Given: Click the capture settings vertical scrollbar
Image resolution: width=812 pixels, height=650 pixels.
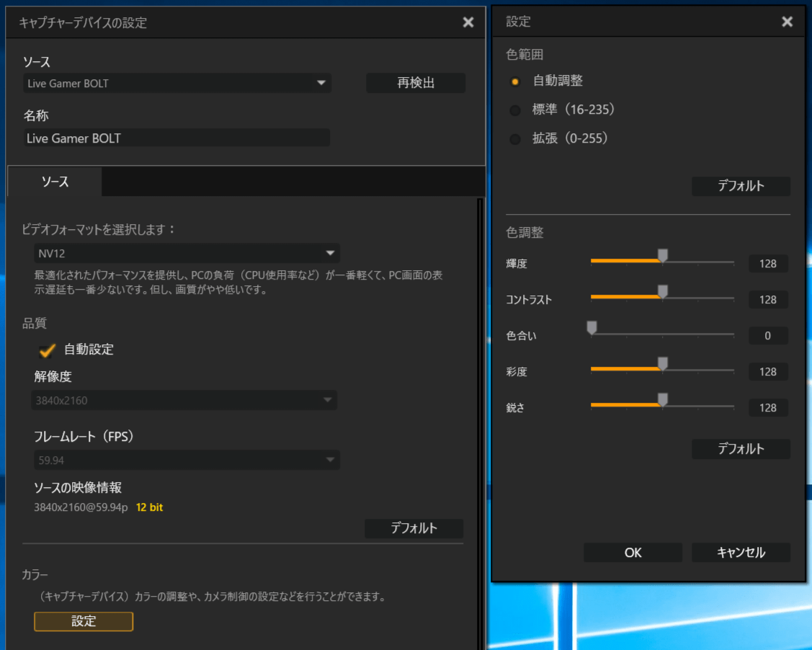Looking at the screenshot, I should click(x=480, y=424).
